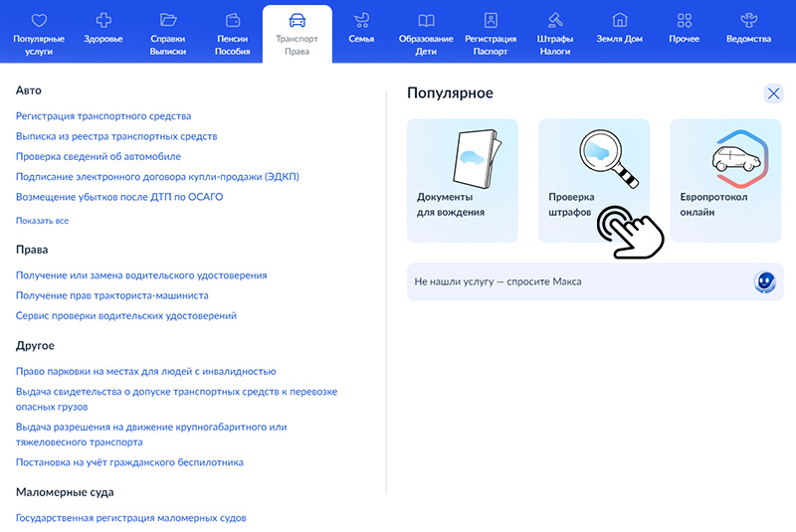Image resolution: width=796 pixels, height=532 pixels.
Task: Click the gavel icon for Штрафы Налоги
Action: [555, 20]
